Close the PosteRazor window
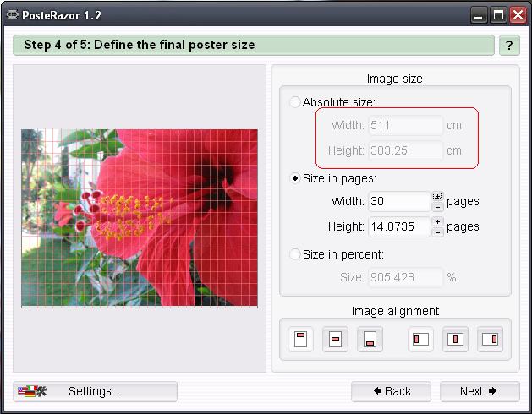Screen dimensions: 532x414 coord(518,15)
